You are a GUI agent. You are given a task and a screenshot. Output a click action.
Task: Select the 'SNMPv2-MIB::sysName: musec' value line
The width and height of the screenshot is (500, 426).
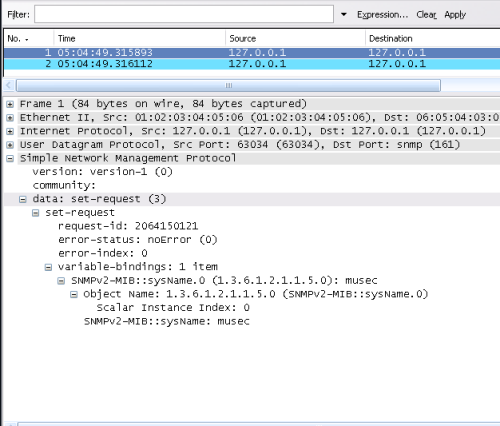(x=167, y=321)
